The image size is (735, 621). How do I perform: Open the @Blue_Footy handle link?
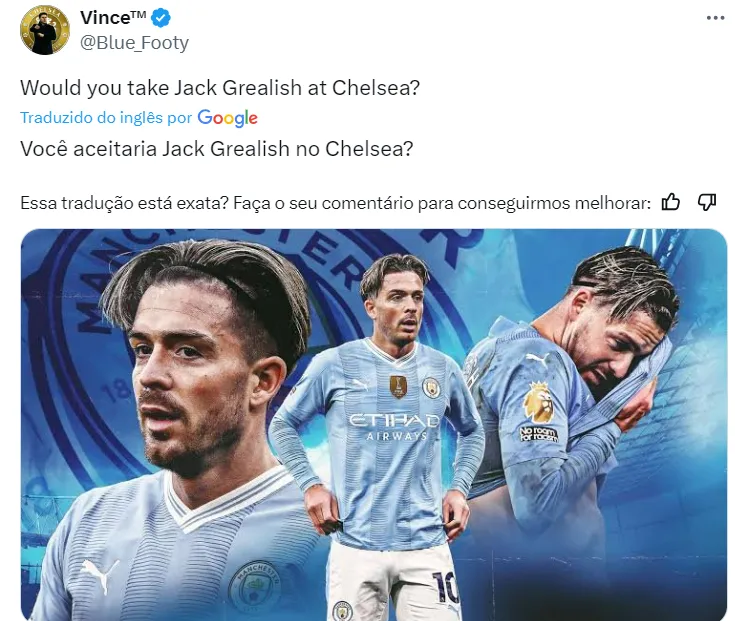[134, 43]
